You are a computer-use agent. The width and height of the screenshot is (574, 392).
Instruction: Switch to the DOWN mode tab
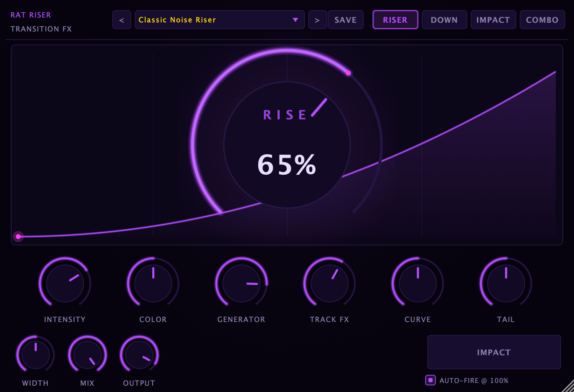444,20
